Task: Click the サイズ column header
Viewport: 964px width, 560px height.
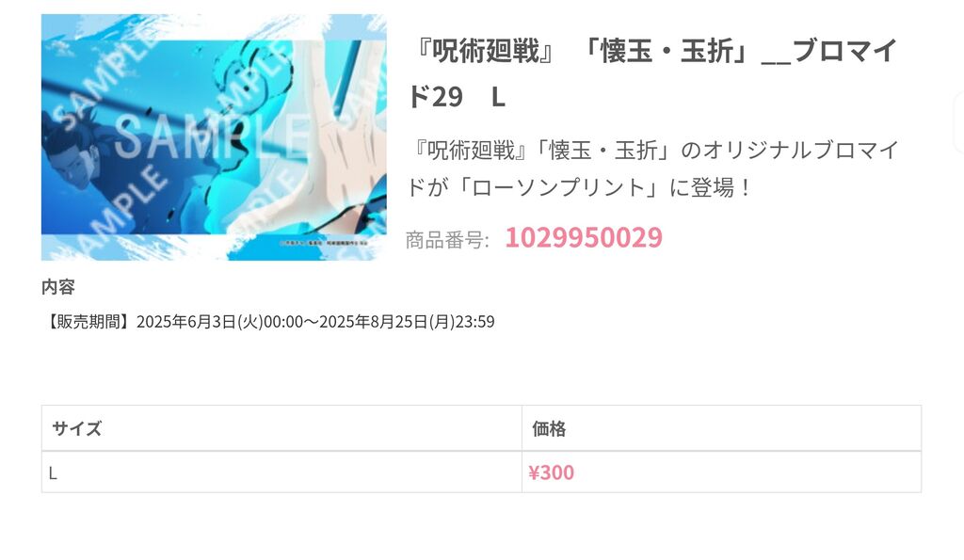Action: pos(281,428)
